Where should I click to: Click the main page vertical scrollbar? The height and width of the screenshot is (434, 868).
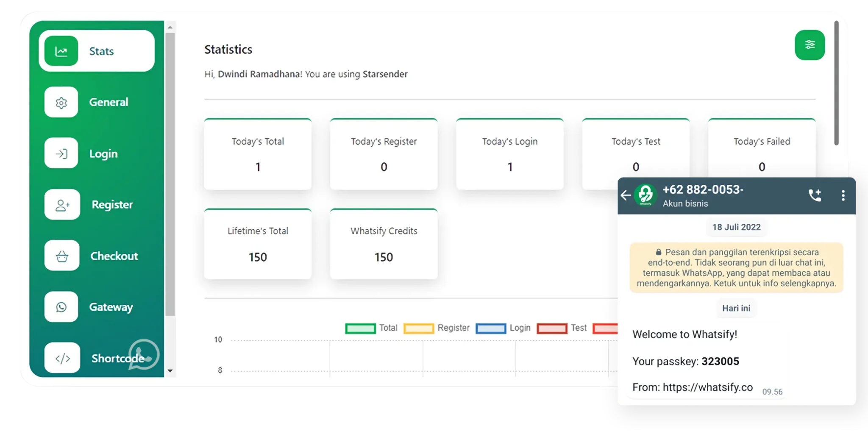836,83
